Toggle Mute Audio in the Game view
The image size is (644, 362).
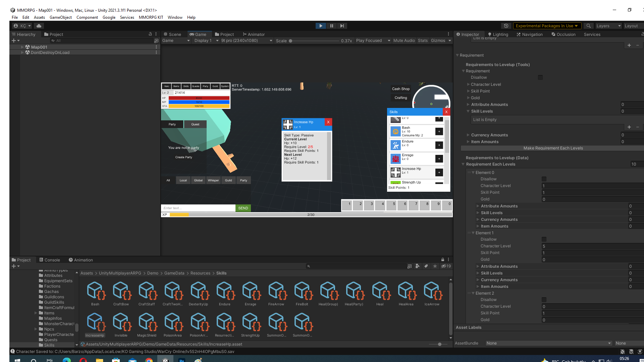click(x=404, y=41)
